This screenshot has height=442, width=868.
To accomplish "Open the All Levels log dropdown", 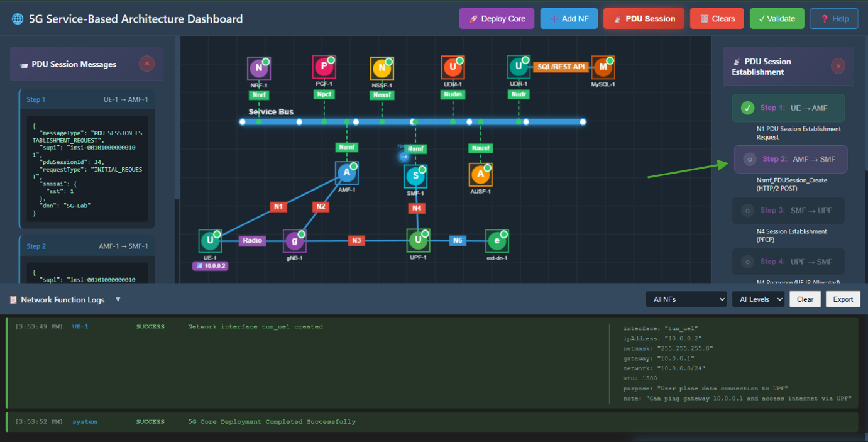I will click(758, 299).
